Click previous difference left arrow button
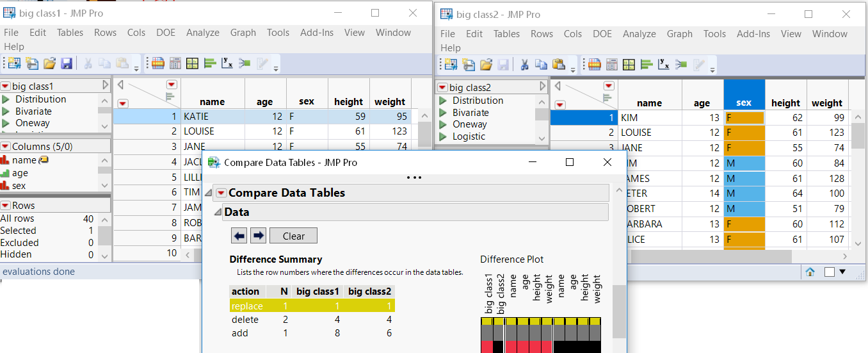This screenshot has width=868, height=353. [x=239, y=236]
